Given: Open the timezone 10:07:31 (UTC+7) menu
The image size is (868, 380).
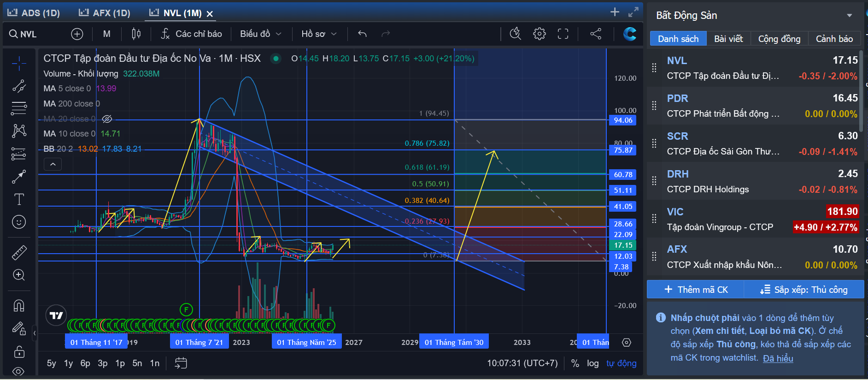Looking at the screenshot, I should pos(522,363).
